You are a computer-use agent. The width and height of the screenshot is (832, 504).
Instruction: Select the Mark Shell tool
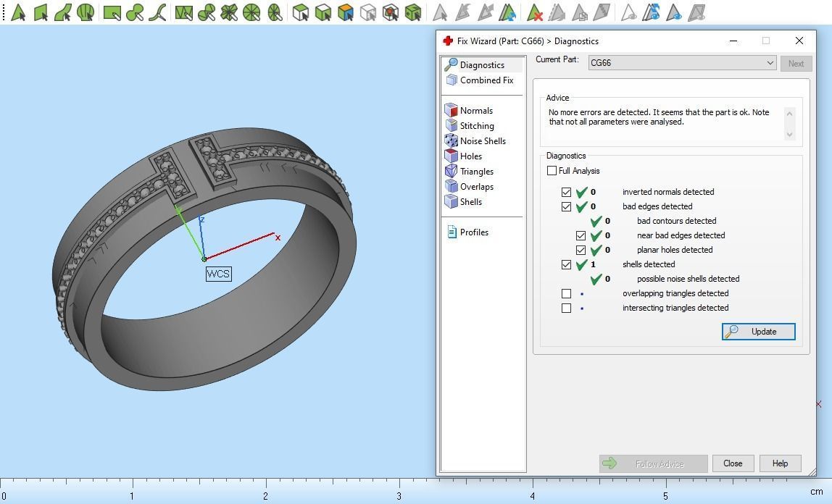point(85,12)
